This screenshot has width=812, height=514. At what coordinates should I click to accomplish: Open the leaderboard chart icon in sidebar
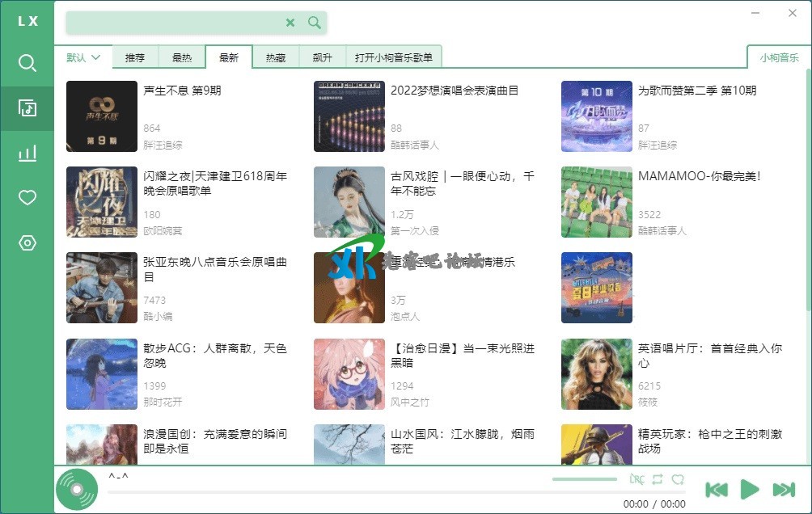click(27, 154)
